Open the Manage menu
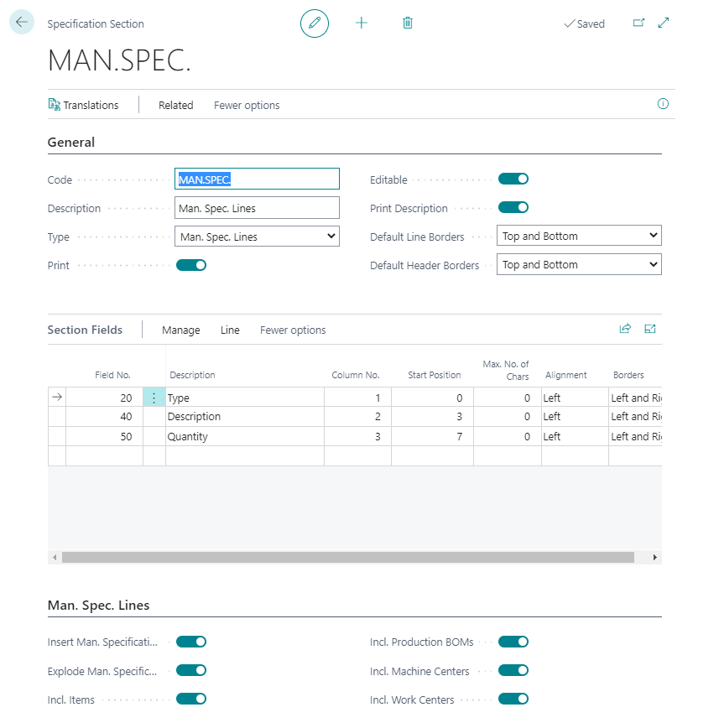719x728 pixels. point(180,330)
